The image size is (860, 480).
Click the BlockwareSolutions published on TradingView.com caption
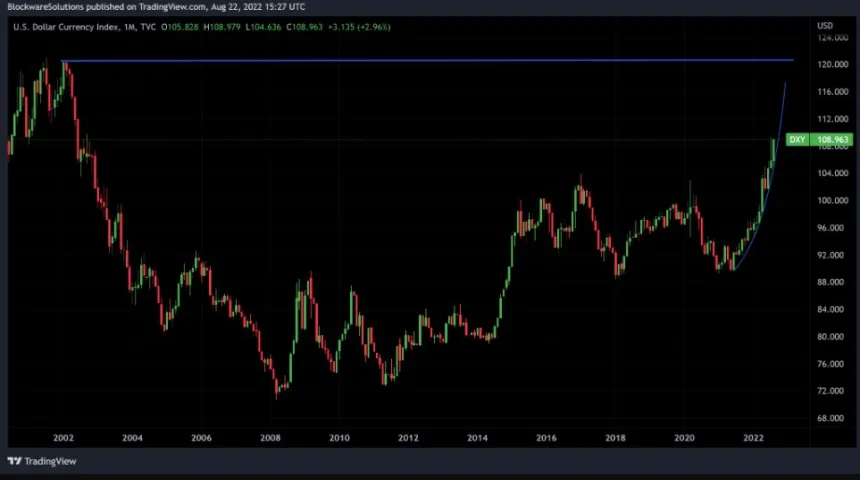(156, 7)
